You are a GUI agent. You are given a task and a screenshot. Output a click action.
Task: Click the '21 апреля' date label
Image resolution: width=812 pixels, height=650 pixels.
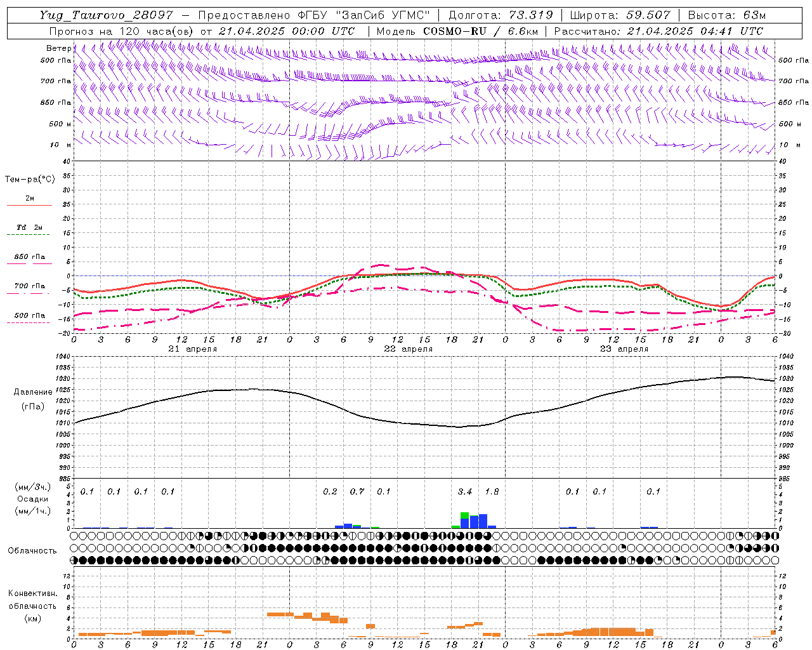point(192,349)
